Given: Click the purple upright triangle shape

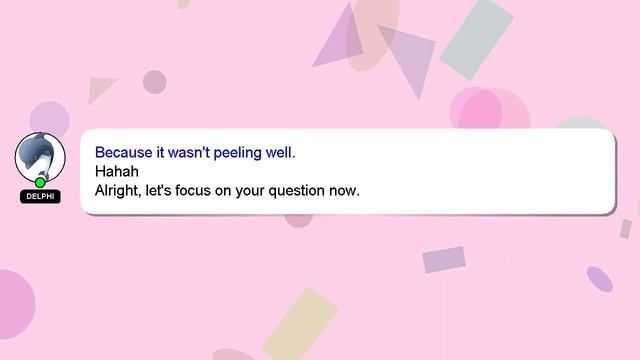Looking at the screenshot, I should (341, 39).
